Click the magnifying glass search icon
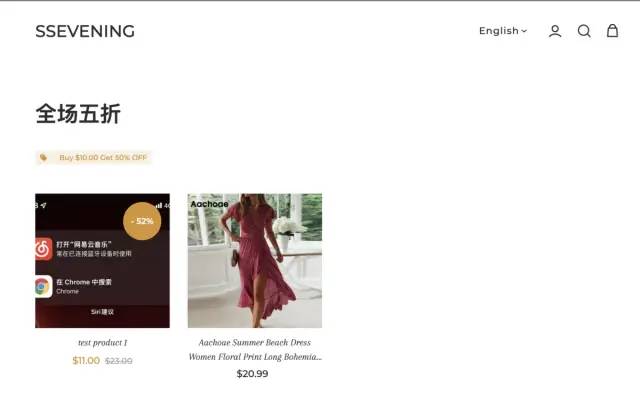This screenshot has height=401, width=640. tap(584, 31)
